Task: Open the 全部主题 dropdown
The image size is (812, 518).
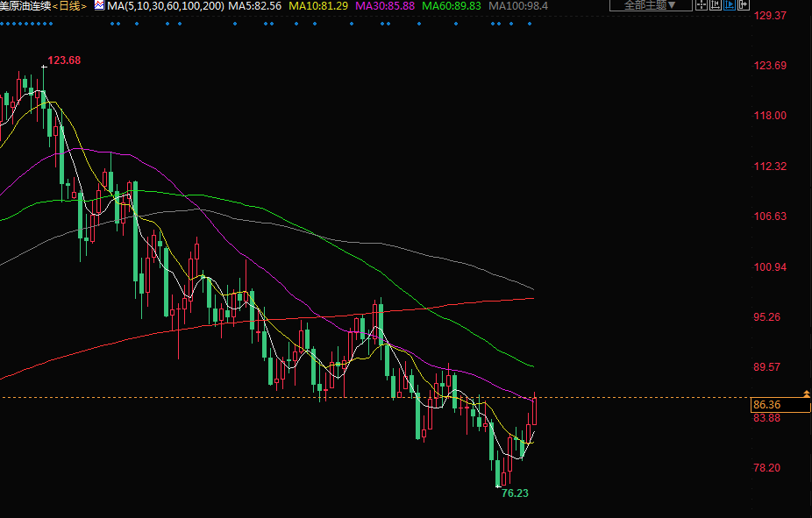Action: pos(650,5)
